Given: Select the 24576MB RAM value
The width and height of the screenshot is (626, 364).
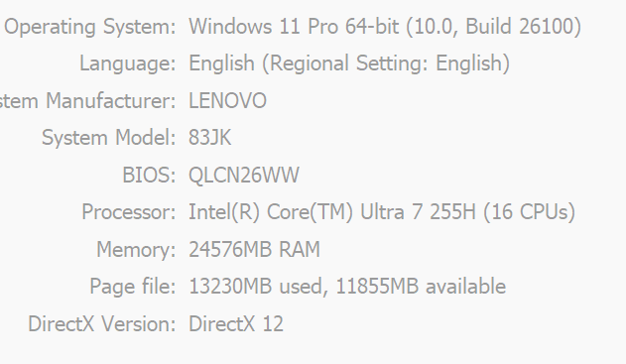Looking at the screenshot, I should [x=254, y=250].
